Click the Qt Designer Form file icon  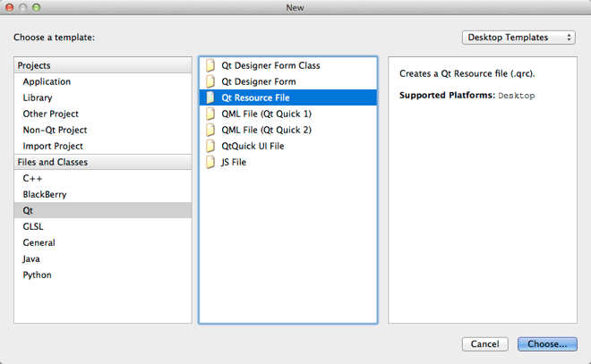tap(211, 81)
